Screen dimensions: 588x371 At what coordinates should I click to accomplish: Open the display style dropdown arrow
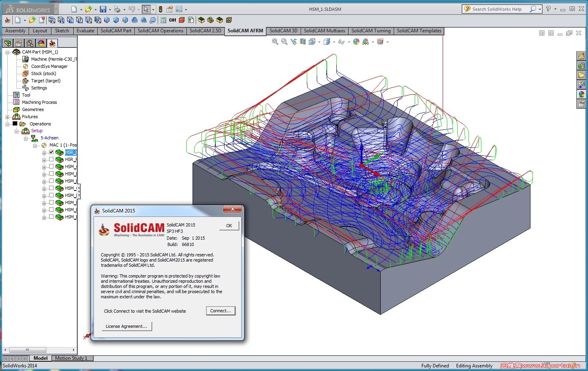[334, 42]
